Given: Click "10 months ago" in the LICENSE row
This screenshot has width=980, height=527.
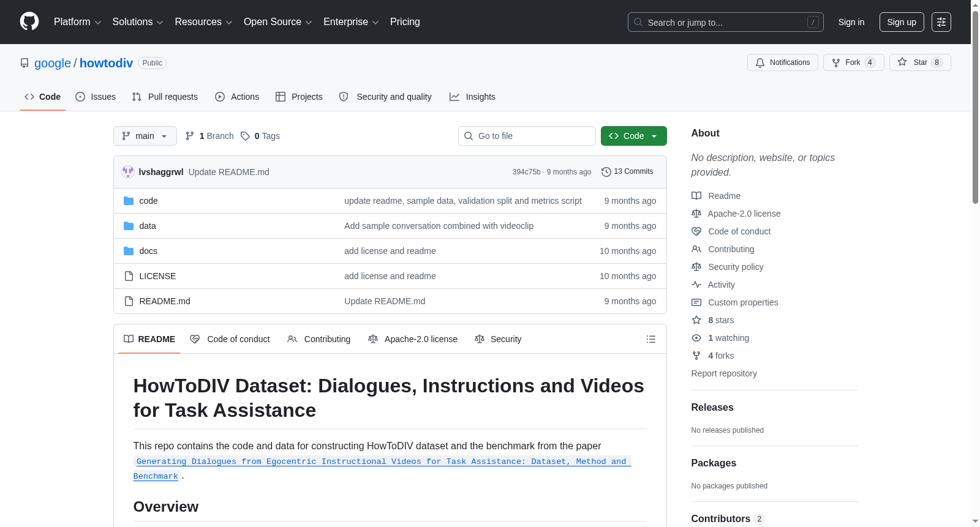Looking at the screenshot, I should pos(628,276).
